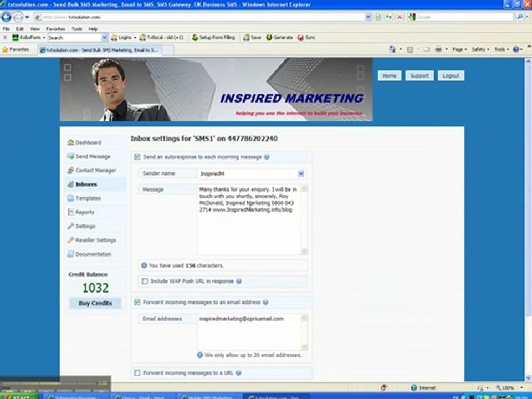
Task: Click help icon beside forward to URL
Action: point(238,373)
